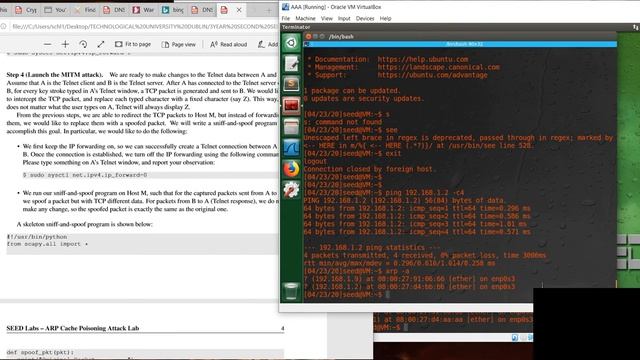Click the Add notes pen tool

coord(268,44)
